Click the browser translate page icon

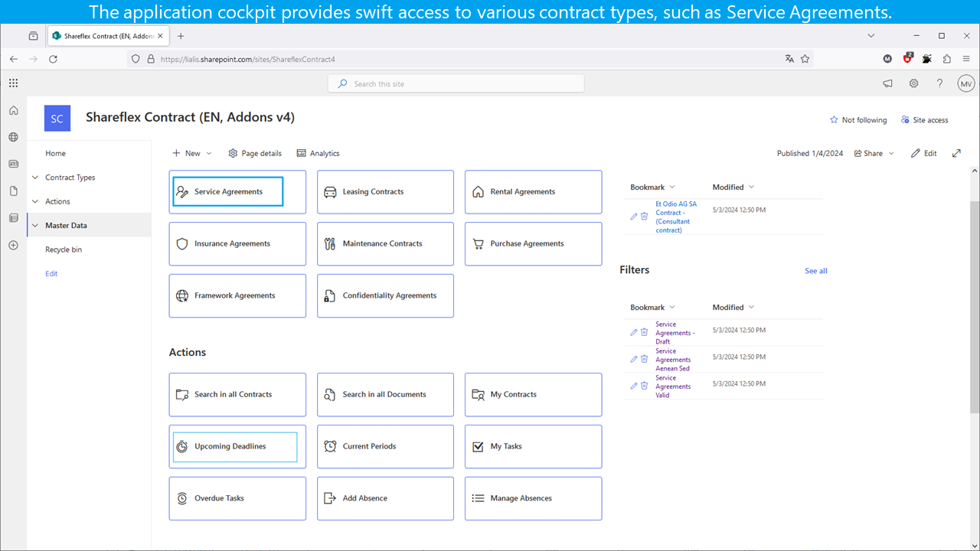click(x=789, y=59)
